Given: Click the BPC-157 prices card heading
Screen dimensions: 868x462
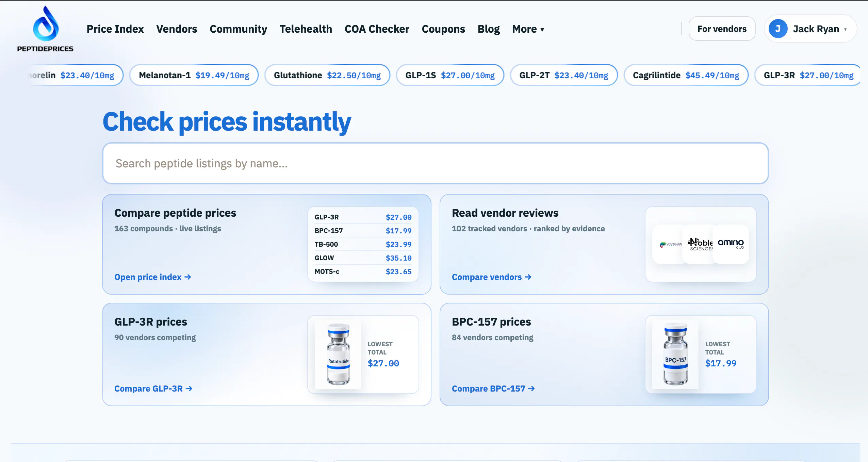Looking at the screenshot, I should 491,322.
